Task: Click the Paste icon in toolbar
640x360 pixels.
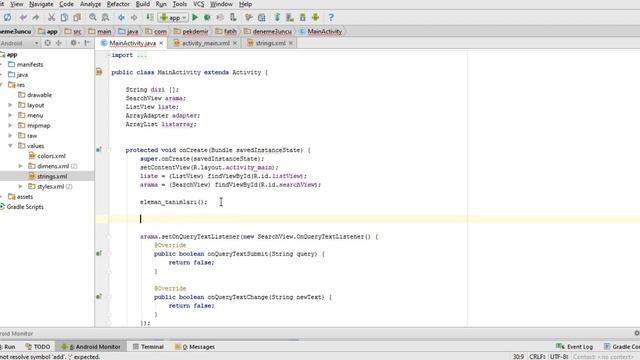Action: (x=77, y=18)
